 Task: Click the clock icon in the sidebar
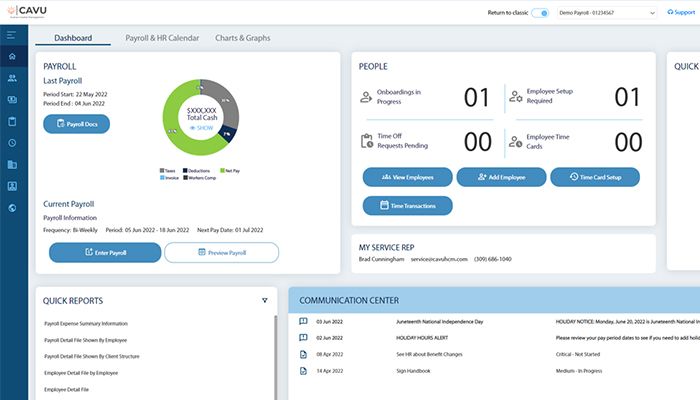tap(11, 143)
